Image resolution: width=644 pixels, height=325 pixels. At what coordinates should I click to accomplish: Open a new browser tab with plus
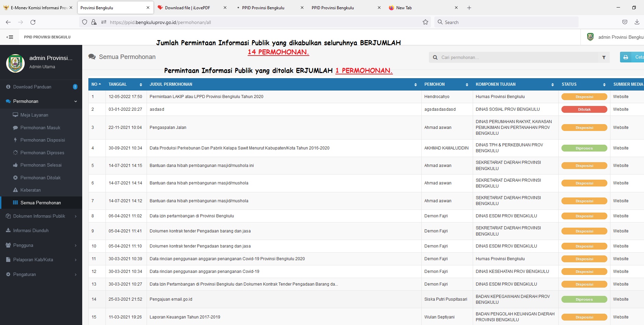tap(469, 8)
